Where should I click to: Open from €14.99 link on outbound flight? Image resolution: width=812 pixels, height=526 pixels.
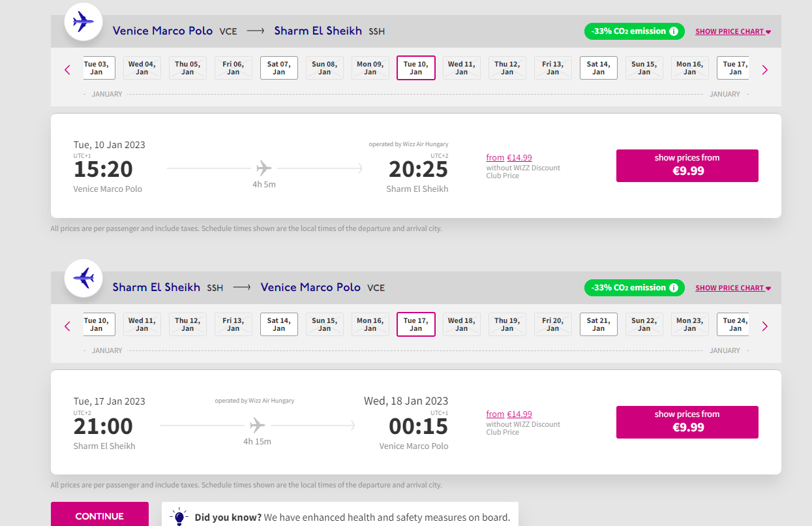[x=509, y=157]
